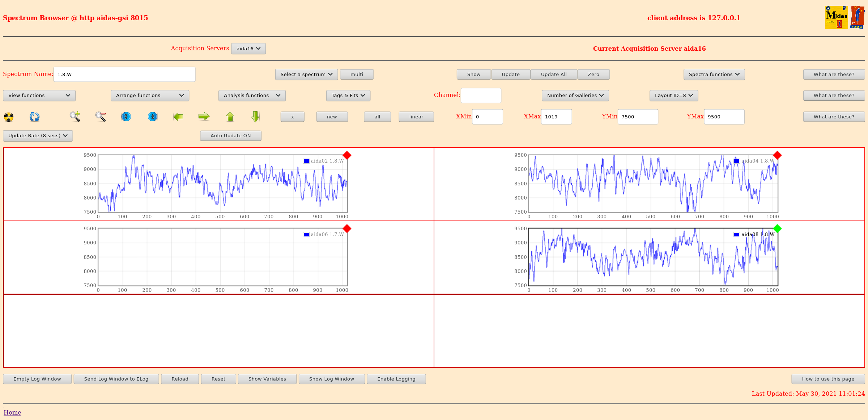Select the empty aida06 1.7.W plot
Screen dimensions: 868x420
[x=223, y=257]
